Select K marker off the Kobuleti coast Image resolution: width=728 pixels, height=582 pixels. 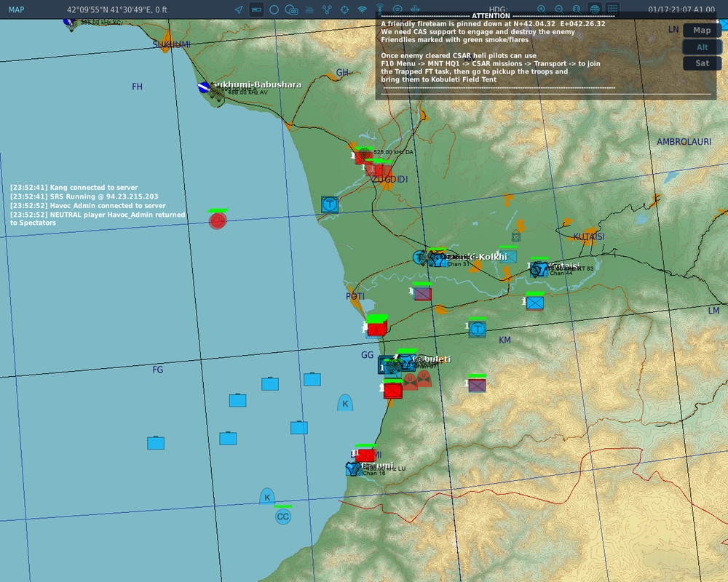click(345, 403)
